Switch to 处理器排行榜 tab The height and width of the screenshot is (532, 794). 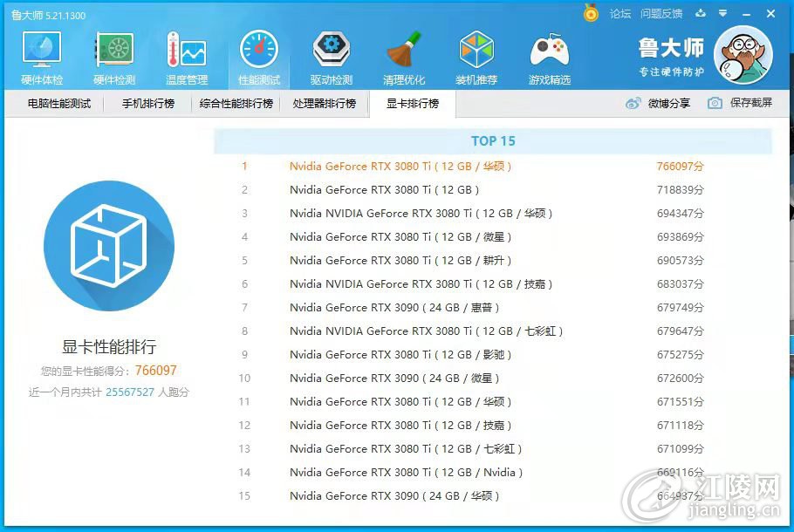coord(324,104)
